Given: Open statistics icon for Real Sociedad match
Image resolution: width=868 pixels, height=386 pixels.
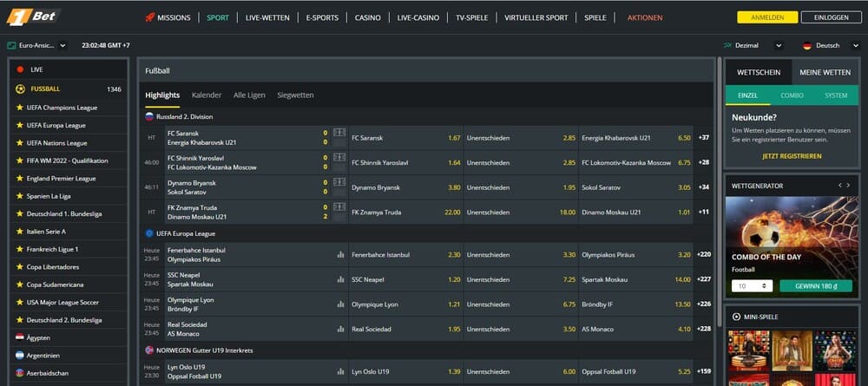Looking at the screenshot, I should tap(340, 329).
